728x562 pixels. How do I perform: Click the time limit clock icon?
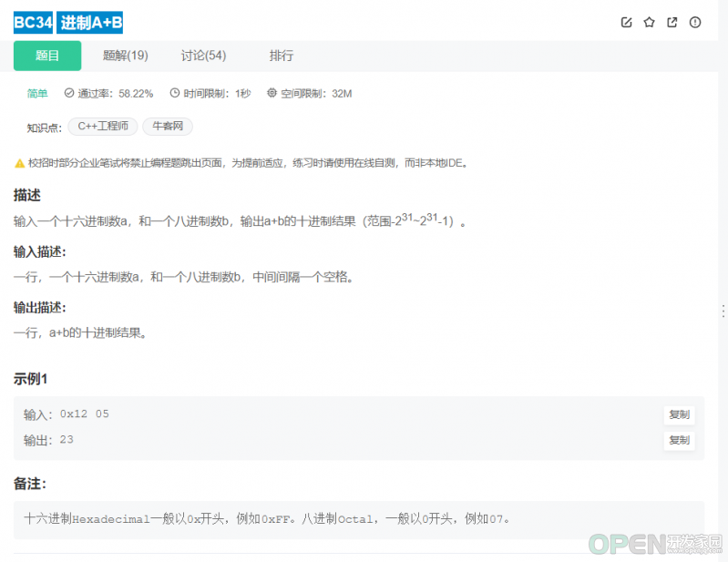pos(175,93)
